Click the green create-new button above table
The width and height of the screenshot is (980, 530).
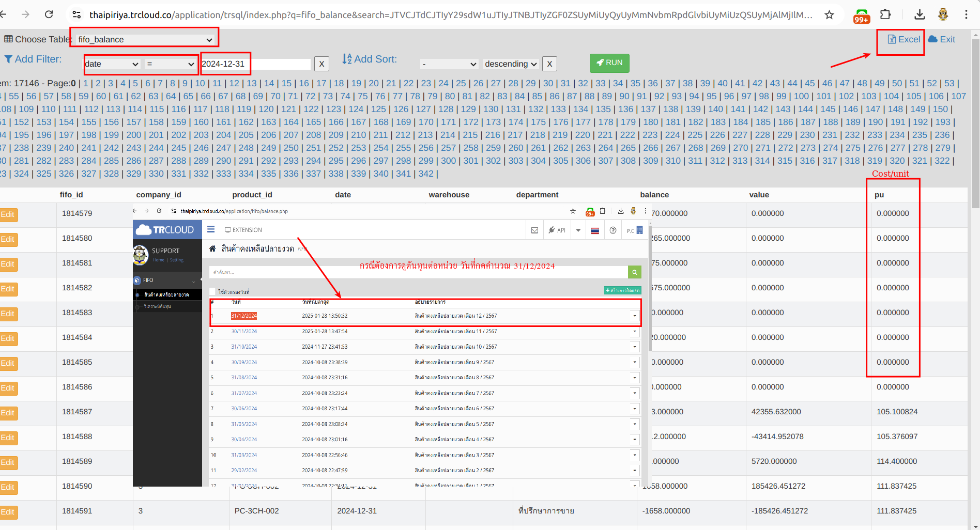click(x=622, y=290)
